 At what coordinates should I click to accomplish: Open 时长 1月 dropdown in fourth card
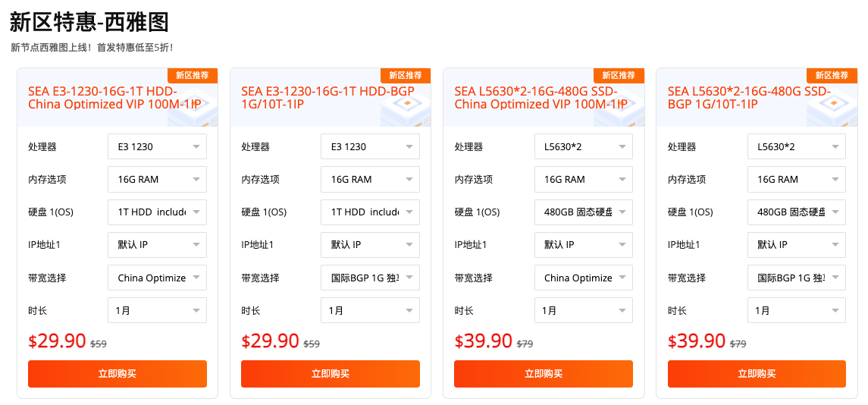[x=797, y=310]
